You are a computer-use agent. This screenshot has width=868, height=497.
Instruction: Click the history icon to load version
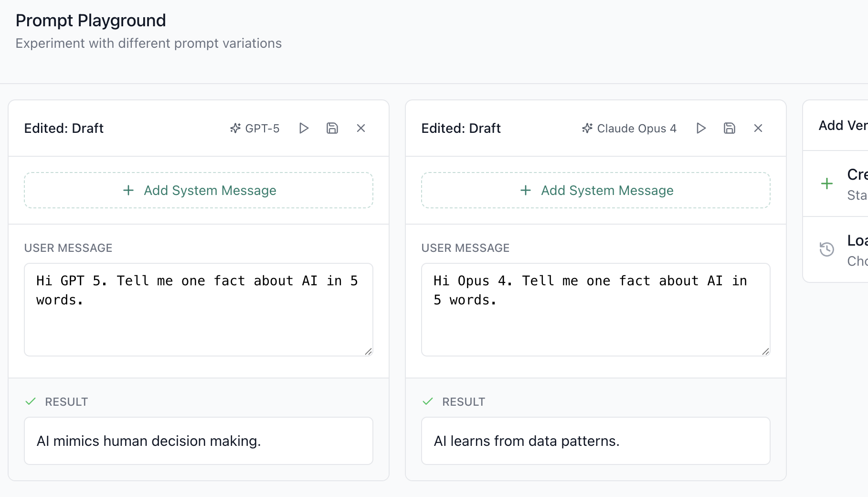[827, 249]
